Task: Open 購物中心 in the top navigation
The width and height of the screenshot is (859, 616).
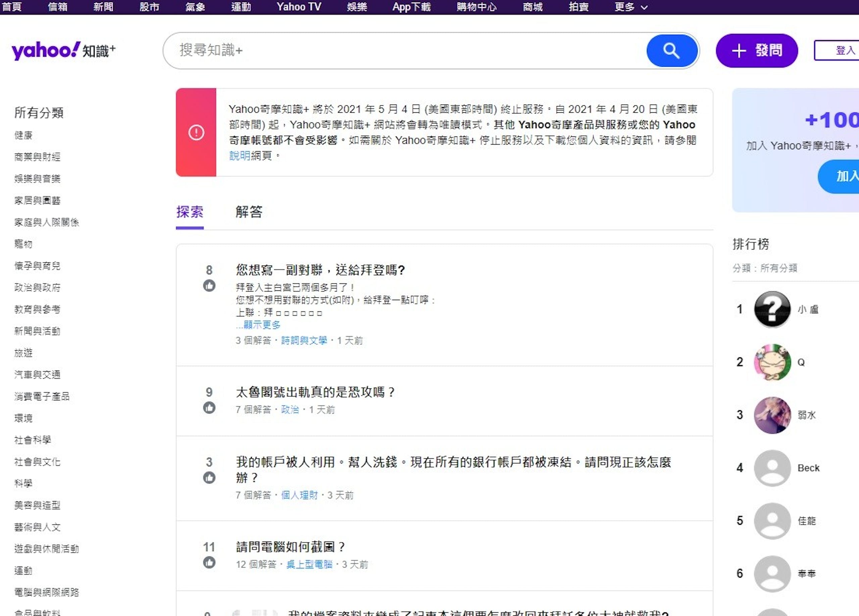Action: click(476, 7)
